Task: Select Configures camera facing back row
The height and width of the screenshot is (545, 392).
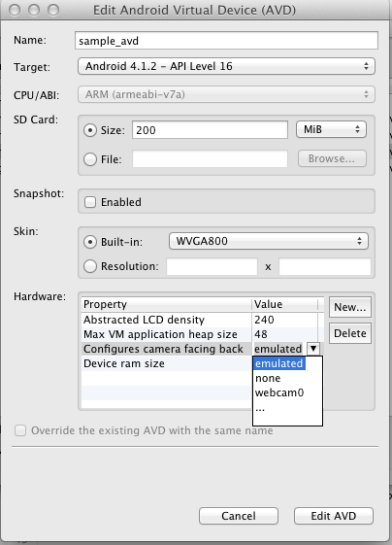Action: pos(167,349)
